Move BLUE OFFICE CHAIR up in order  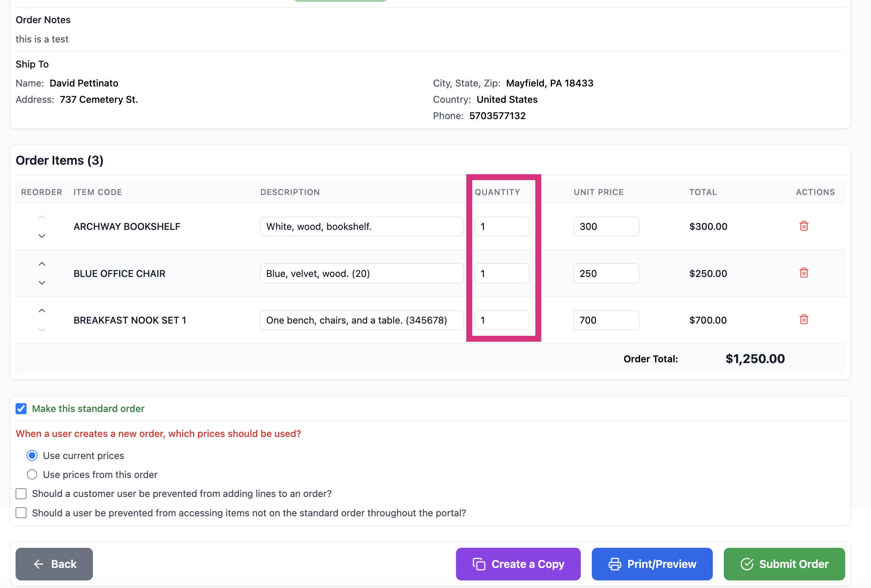[42, 264]
